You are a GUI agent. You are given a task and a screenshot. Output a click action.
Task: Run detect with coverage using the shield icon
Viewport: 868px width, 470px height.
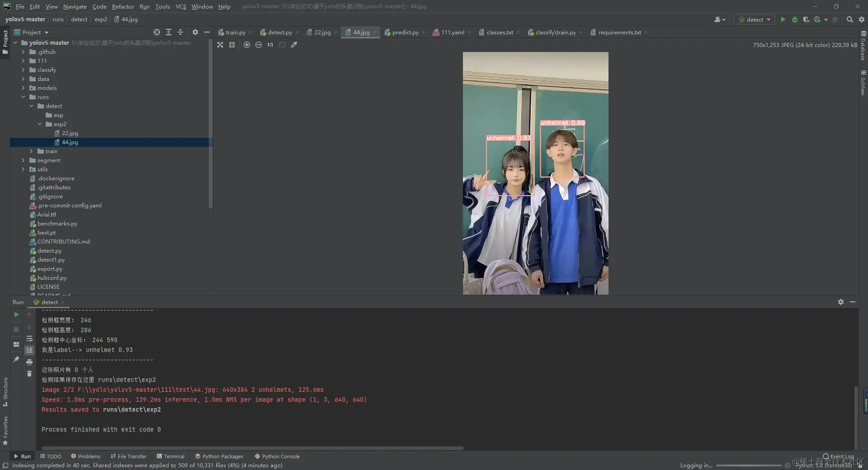pos(807,19)
